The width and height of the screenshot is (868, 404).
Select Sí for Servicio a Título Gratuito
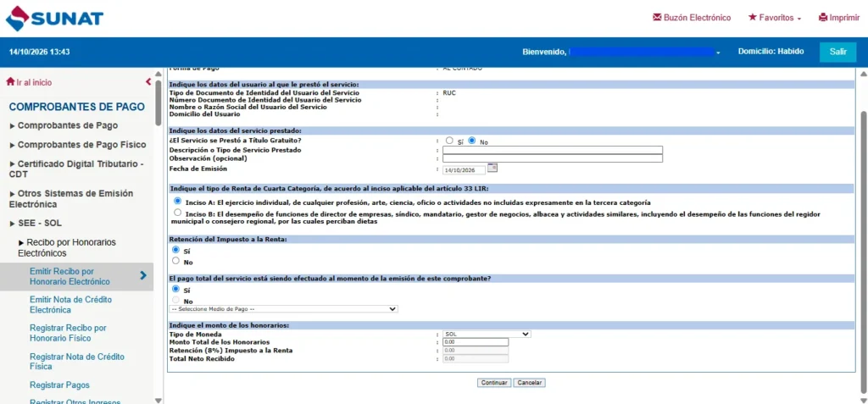449,141
